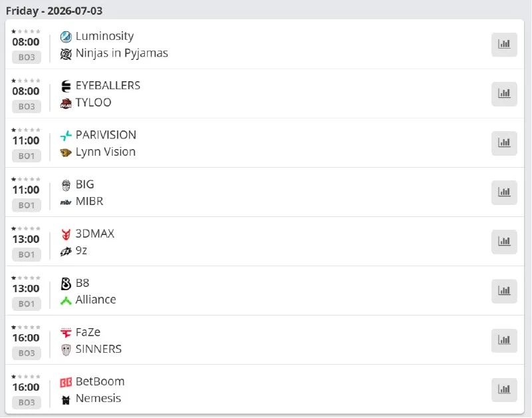View stats chart for 3DMAX vs 9z

click(504, 242)
